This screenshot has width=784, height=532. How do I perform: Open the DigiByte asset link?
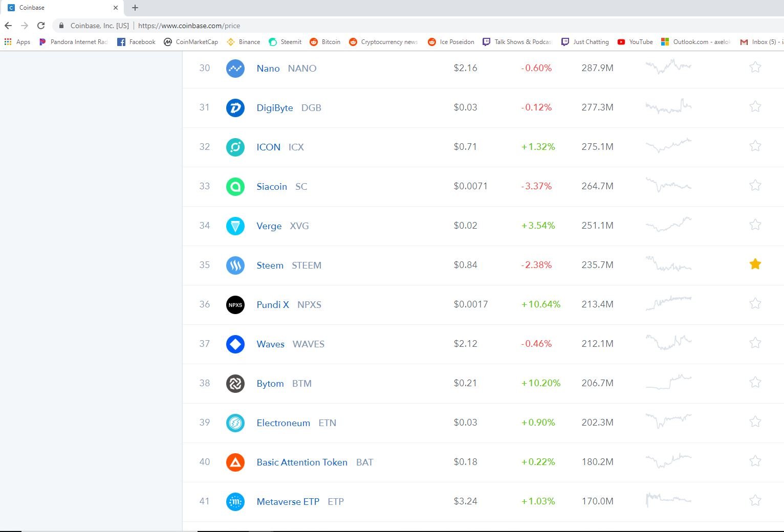pyautogui.click(x=275, y=108)
